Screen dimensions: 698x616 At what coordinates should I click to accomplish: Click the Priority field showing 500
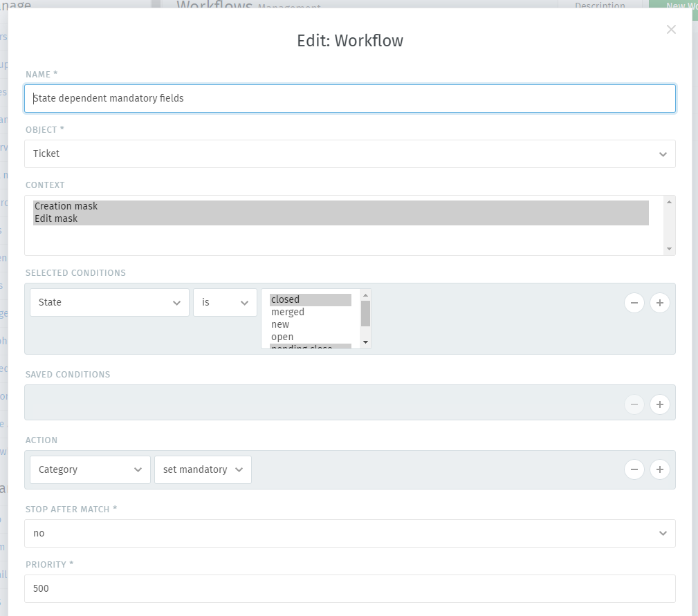350,589
